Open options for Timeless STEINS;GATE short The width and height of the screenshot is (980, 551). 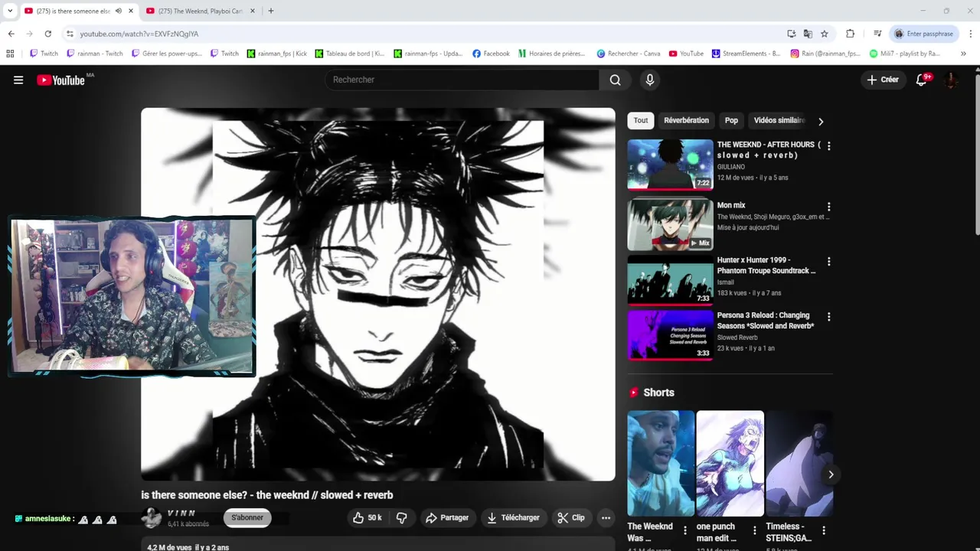point(824,530)
